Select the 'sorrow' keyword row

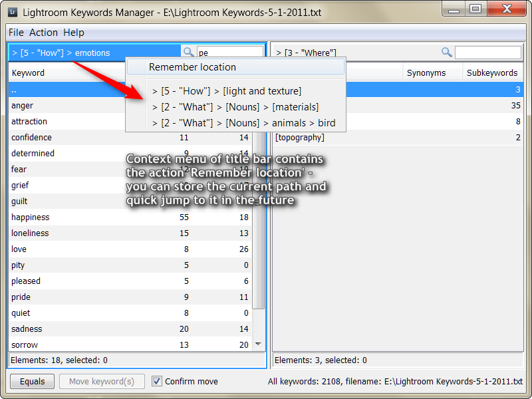[130, 344]
